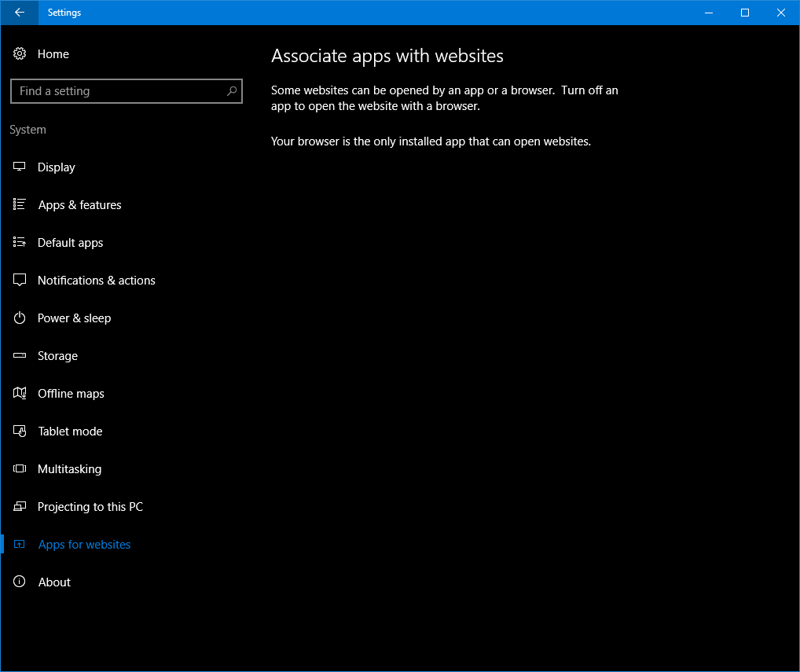800x672 pixels.
Task: Select Offline maps label
Action: point(71,394)
